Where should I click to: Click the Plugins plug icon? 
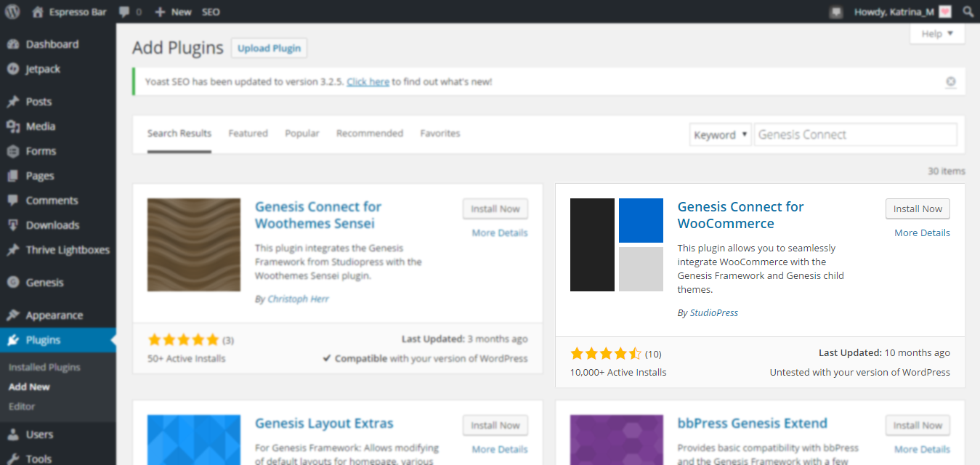(x=12, y=340)
